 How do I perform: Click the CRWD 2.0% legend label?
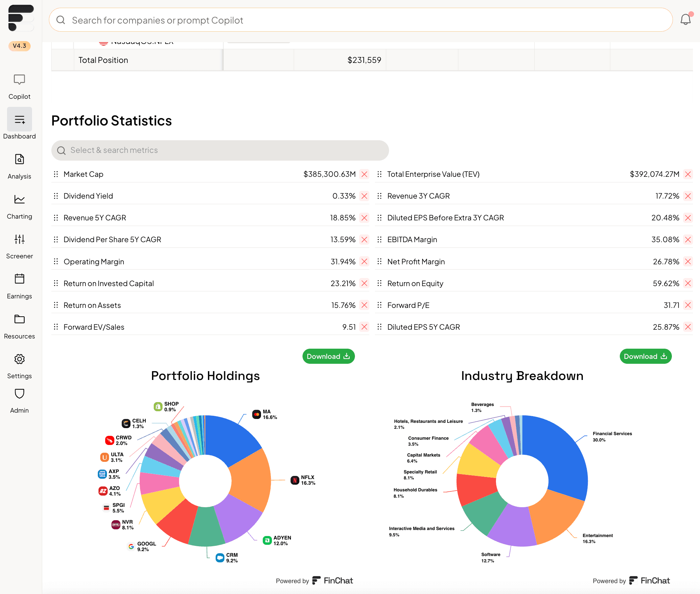[x=119, y=440]
